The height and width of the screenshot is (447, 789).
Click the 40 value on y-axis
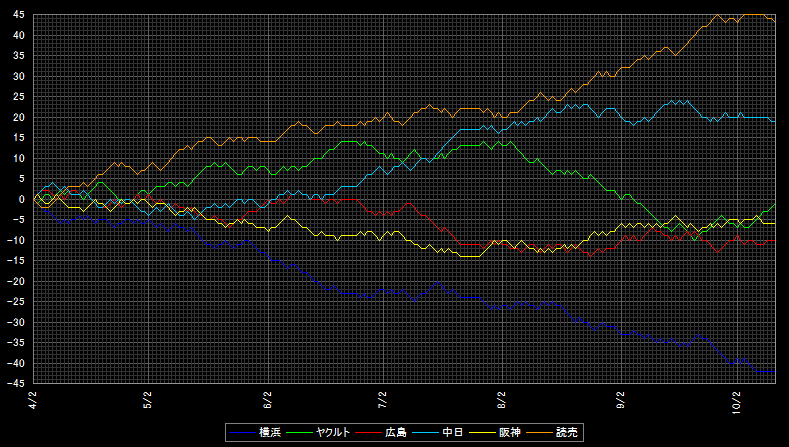click(x=19, y=35)
